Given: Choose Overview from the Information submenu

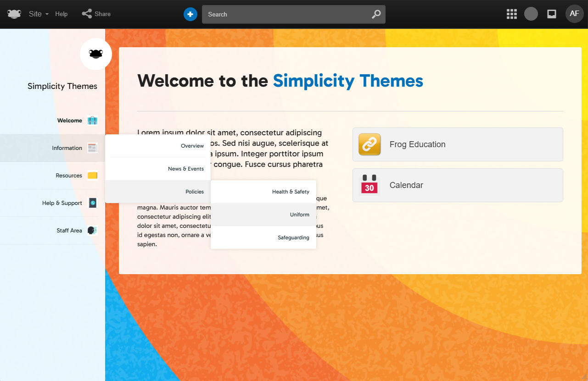Looking at the screenshot, I should [192, 146].
